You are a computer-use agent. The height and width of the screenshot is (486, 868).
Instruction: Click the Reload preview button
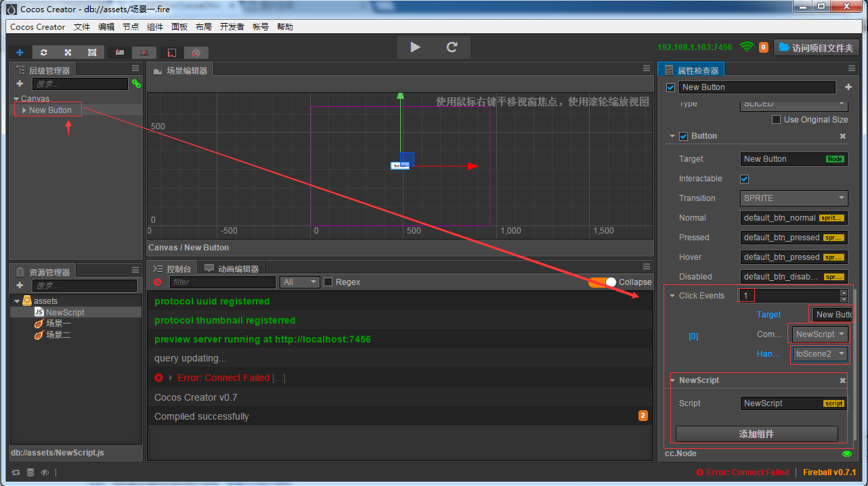click(x=452, y=47)
